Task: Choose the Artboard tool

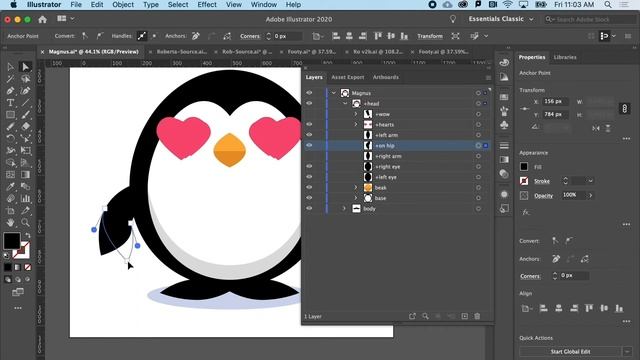Action: (x=11, y=211)
